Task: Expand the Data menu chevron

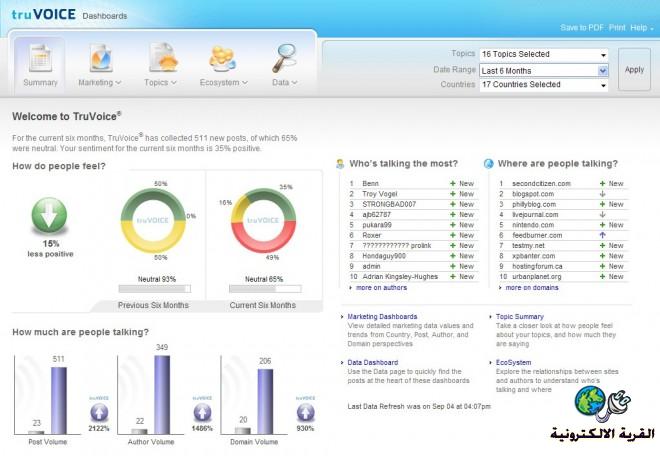Action: point(294,83)
